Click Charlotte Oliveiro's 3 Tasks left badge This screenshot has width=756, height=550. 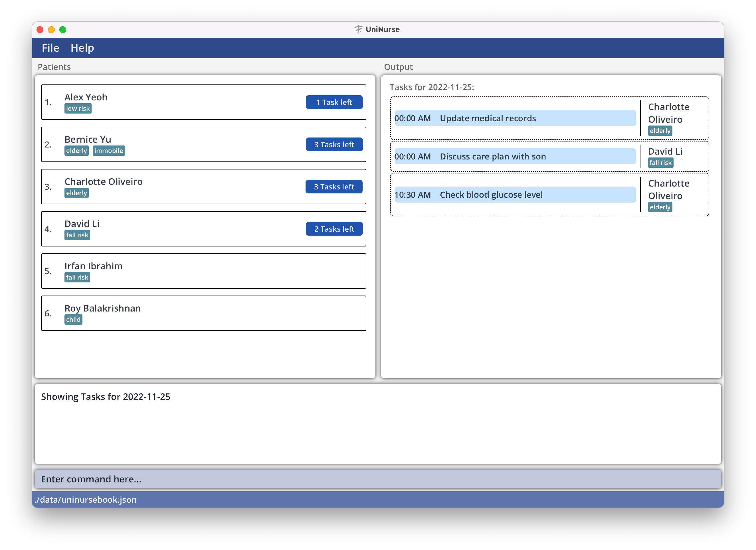[334, 187]
